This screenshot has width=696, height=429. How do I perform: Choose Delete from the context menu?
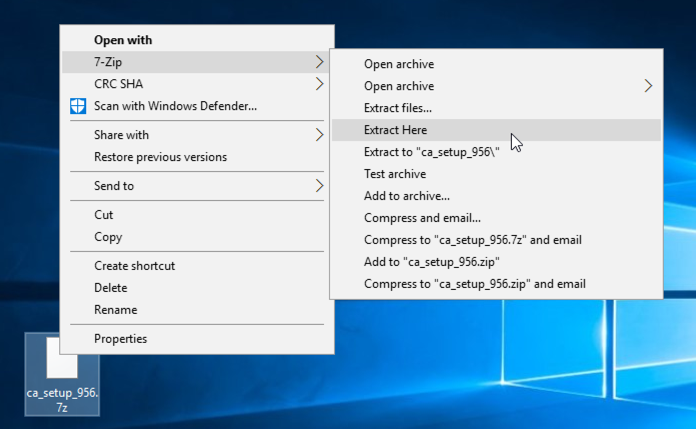(x=110, y=288)
